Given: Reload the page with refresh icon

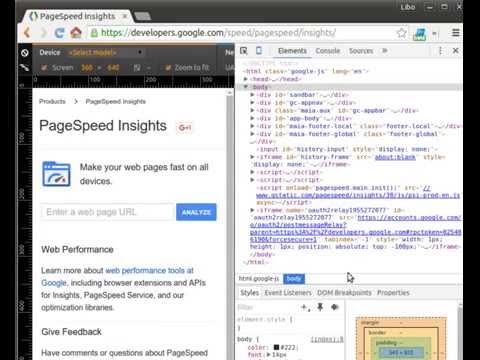Looking at the screenshot, I should click(x=59, y=33).
